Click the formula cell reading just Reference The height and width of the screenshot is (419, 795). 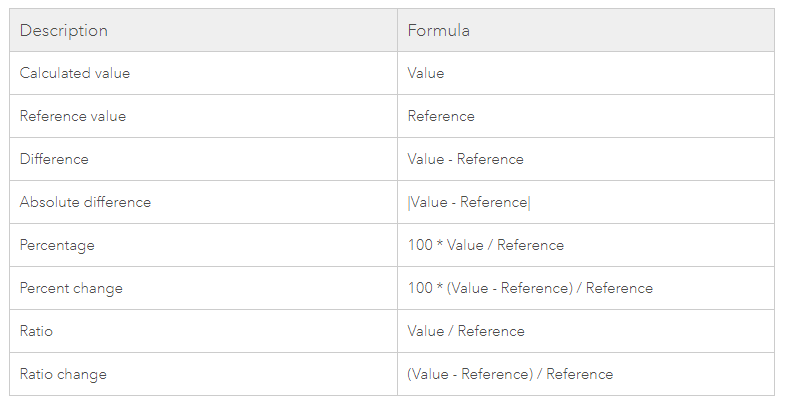441,117
